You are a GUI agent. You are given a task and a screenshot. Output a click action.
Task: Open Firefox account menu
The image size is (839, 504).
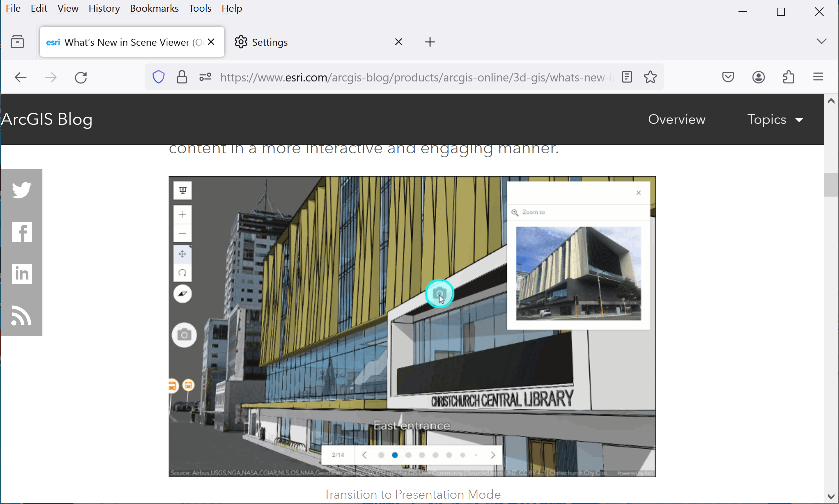(758, 77)
